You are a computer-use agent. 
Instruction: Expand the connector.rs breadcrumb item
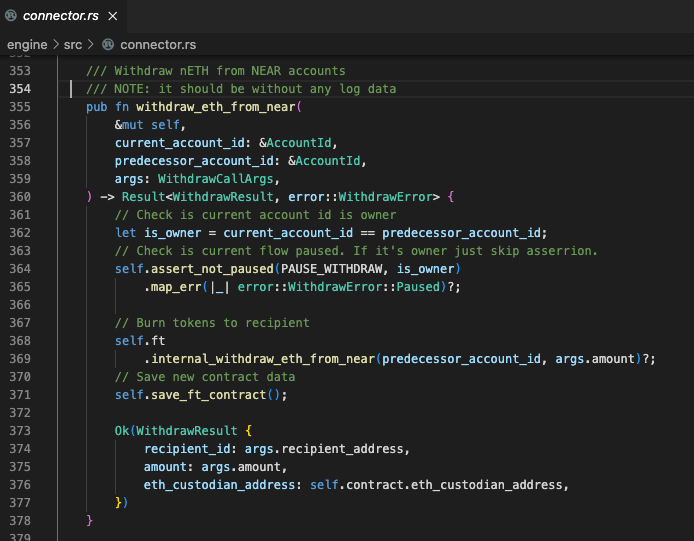(x=158, y=45)
